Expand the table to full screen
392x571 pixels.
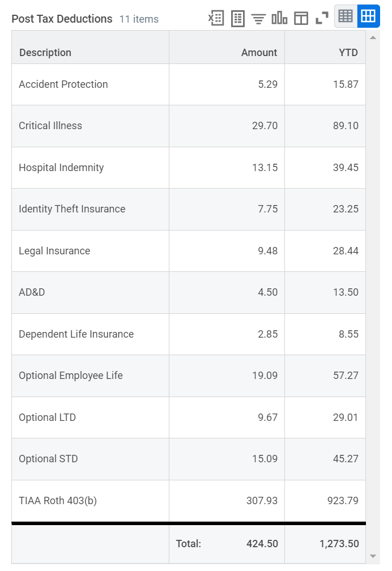pyautogui.click(x=322, y=18)
